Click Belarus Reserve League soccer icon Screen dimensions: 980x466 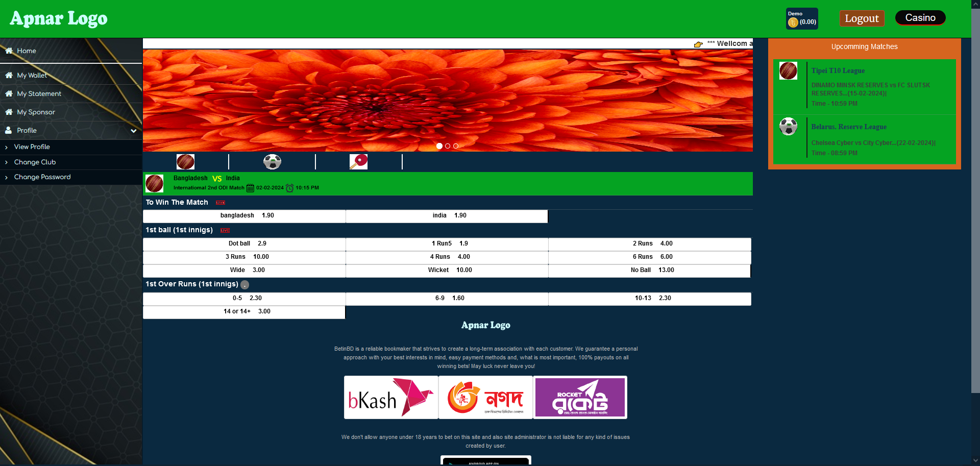(x=788, y=126)
